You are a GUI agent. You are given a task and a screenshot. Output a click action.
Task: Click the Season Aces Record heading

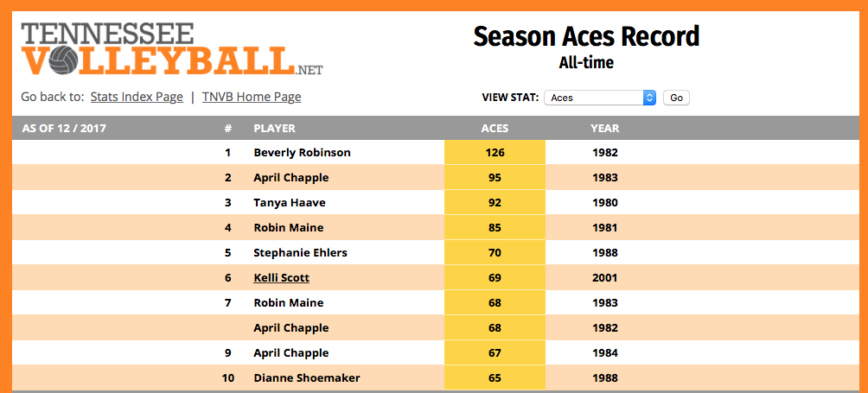(x=586, y=36)
